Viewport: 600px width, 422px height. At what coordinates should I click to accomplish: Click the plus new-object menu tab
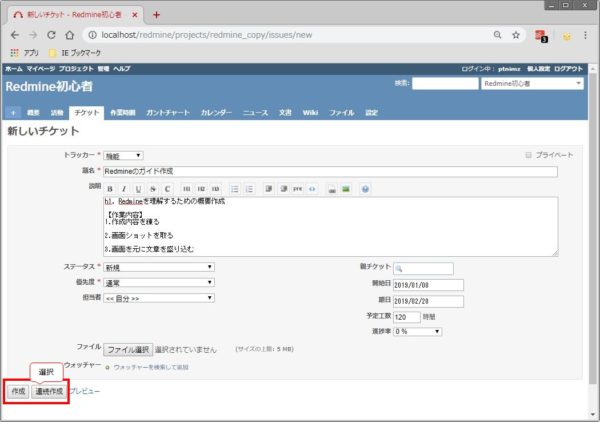tap(13, 113)
